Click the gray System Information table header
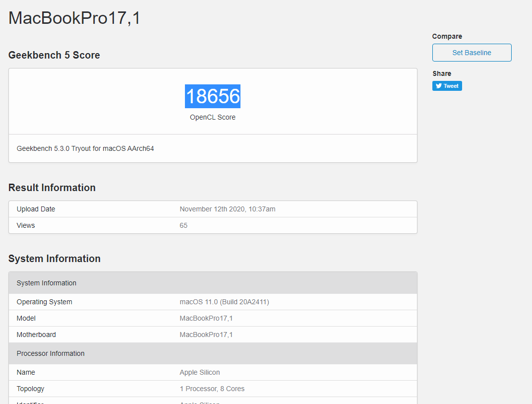Screen dimensions: 532x404 coord(213,283)
